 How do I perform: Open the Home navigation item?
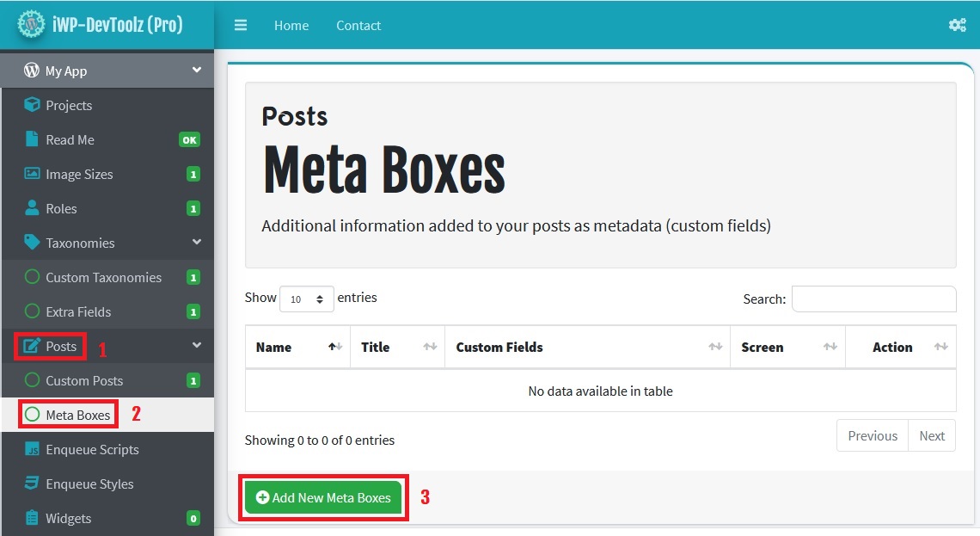(x=291, y=25)
